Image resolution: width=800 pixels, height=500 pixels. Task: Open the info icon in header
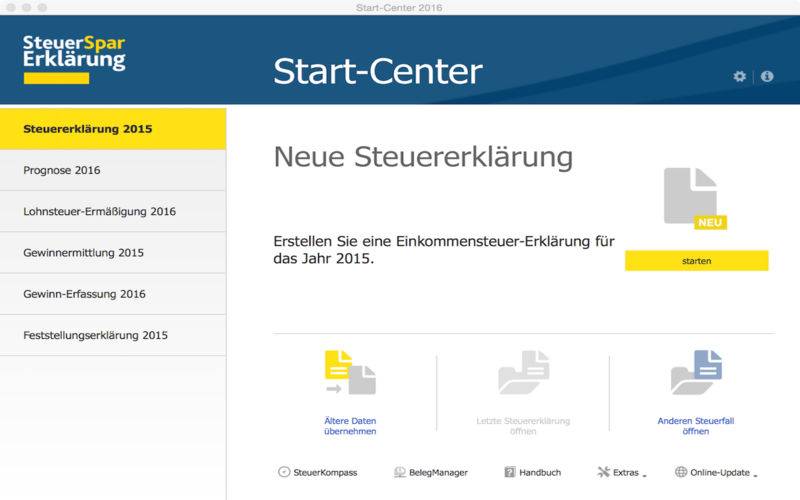pos(767,76)
